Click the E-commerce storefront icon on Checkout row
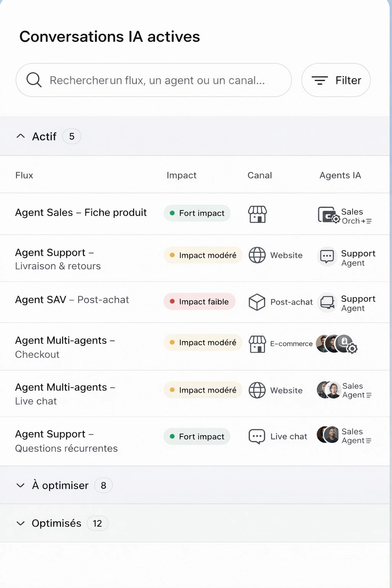 (258, 344)
